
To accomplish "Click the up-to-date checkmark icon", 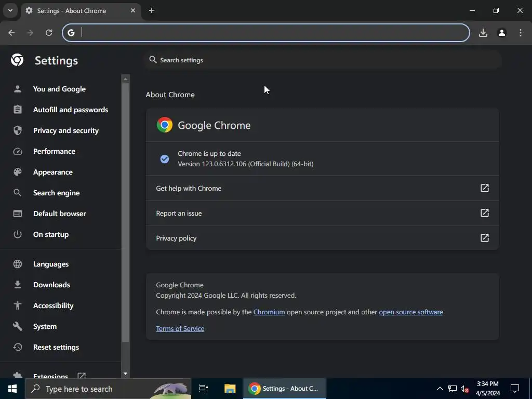I will tap(165, 159).
